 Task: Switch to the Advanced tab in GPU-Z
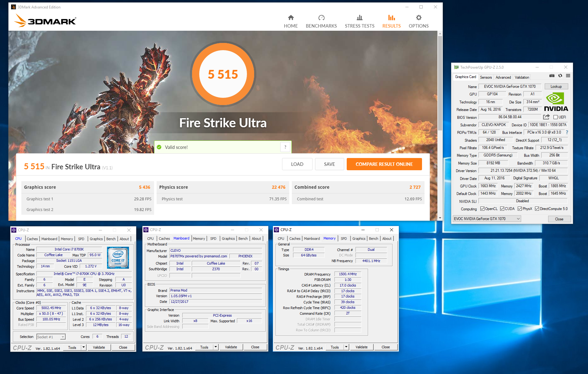tap(503, 77)
